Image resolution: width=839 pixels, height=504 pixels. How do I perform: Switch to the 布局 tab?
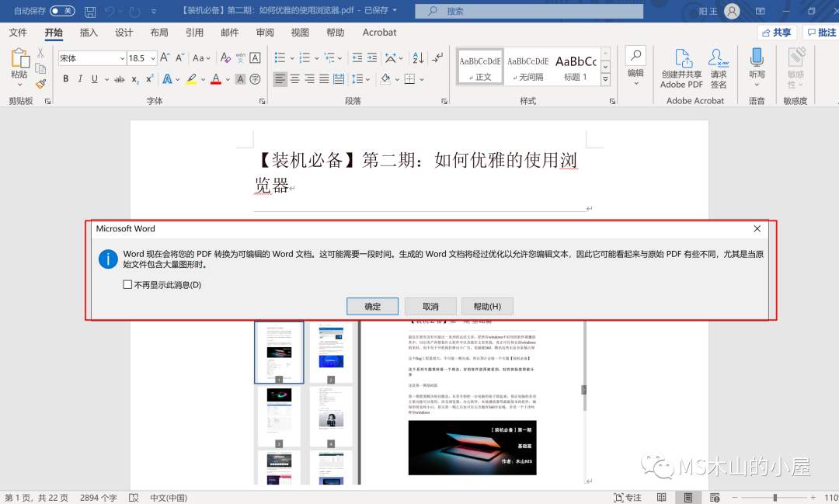point(159,33)
